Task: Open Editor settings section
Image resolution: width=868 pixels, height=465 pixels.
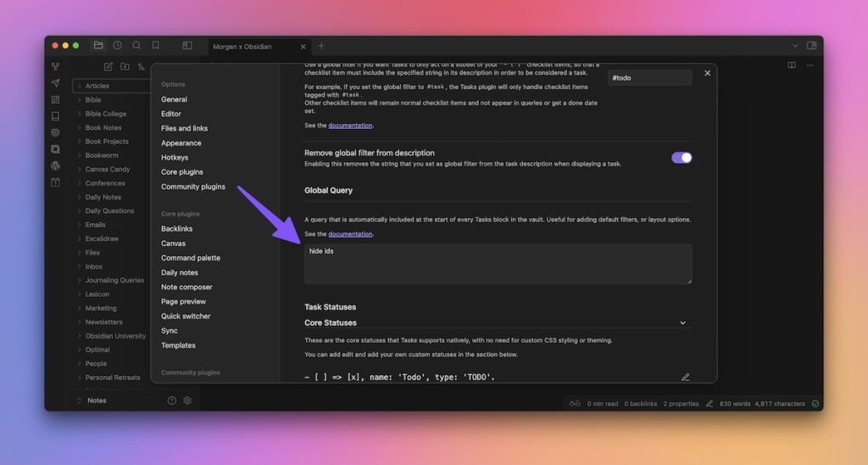Action: (171, 114)
